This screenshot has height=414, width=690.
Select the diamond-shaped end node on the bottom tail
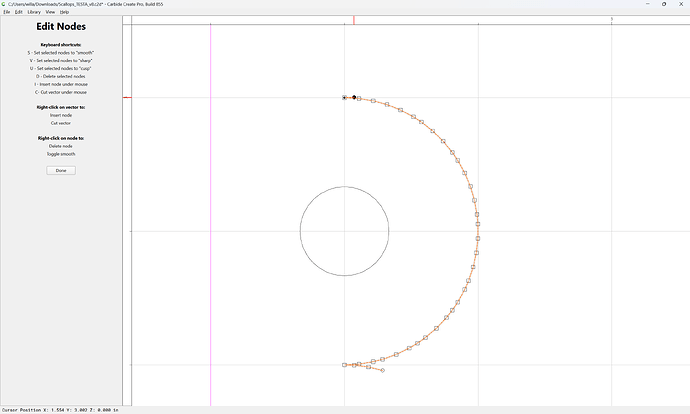pyautogui.click(x=382, y=370)
